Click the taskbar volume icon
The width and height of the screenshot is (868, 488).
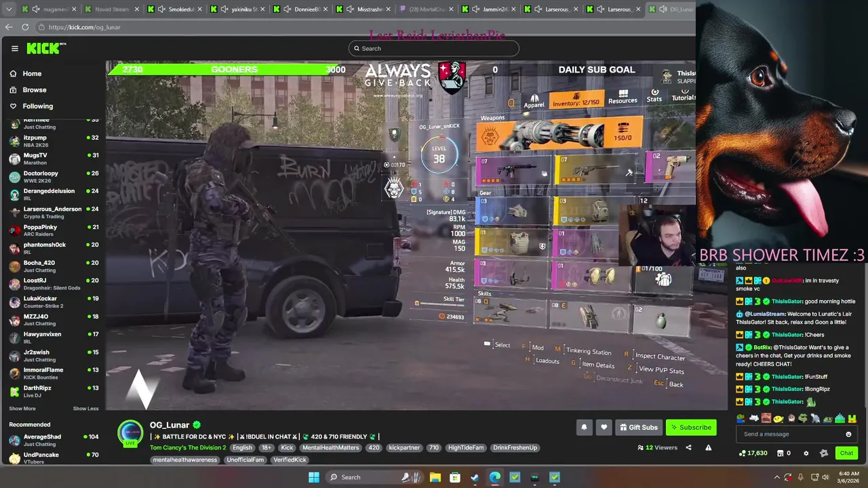pos(827,477)
